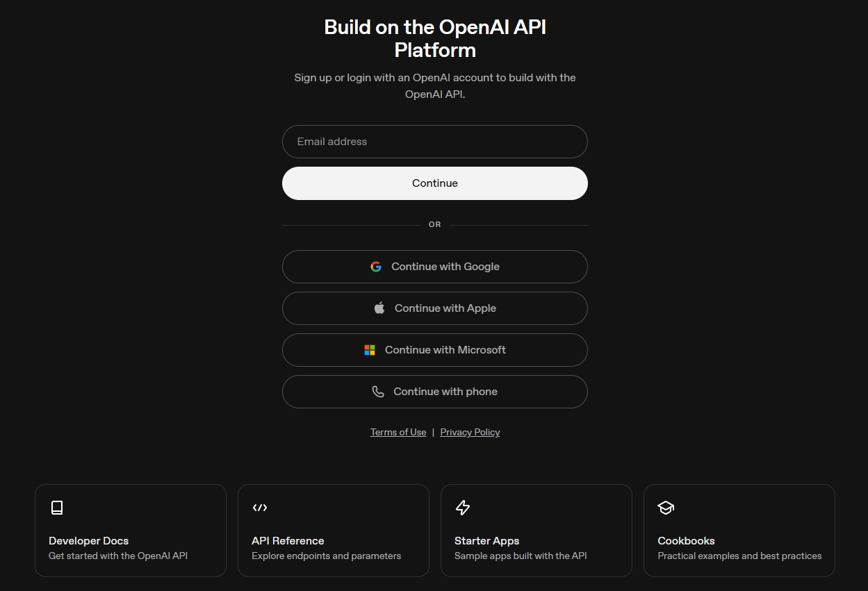Open the API Reference card title
868x591 pixels.
(288, 541)
